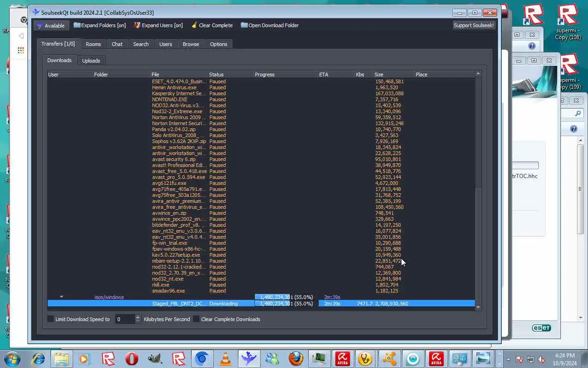This screenshot has width=588, height=368.
Task: Open the Search tab
Action: click(x=141, y=44)
